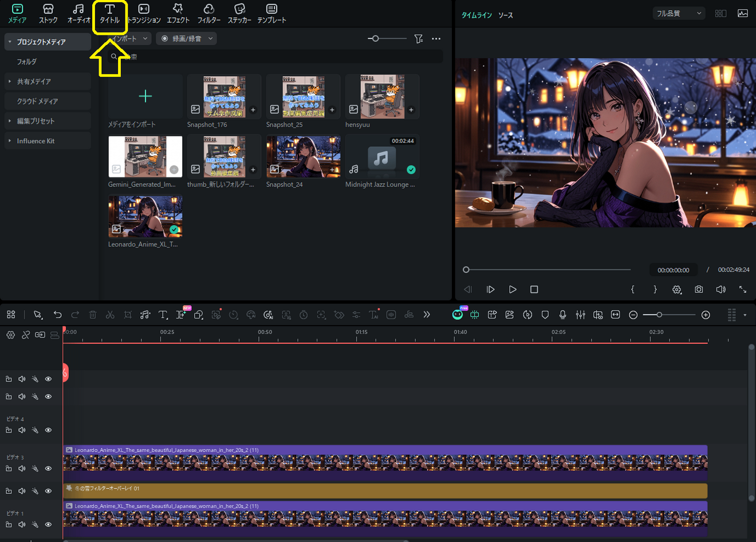Select the text tool in timeline toolbar

(x=163, y=315)
